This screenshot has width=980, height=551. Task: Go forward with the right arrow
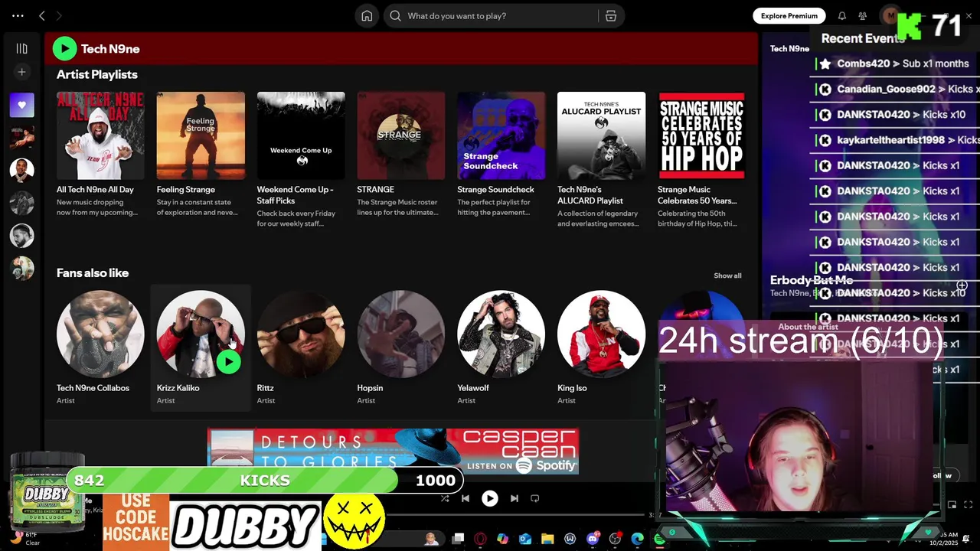click(59, 15)
